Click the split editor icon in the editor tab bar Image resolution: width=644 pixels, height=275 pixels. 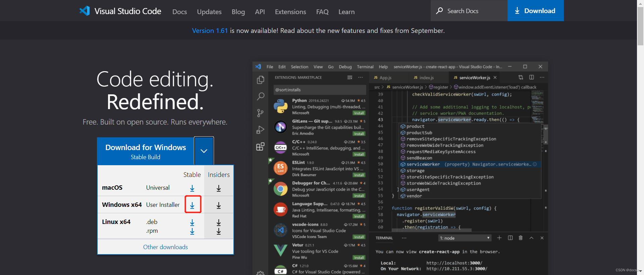[x=532, y=77]
